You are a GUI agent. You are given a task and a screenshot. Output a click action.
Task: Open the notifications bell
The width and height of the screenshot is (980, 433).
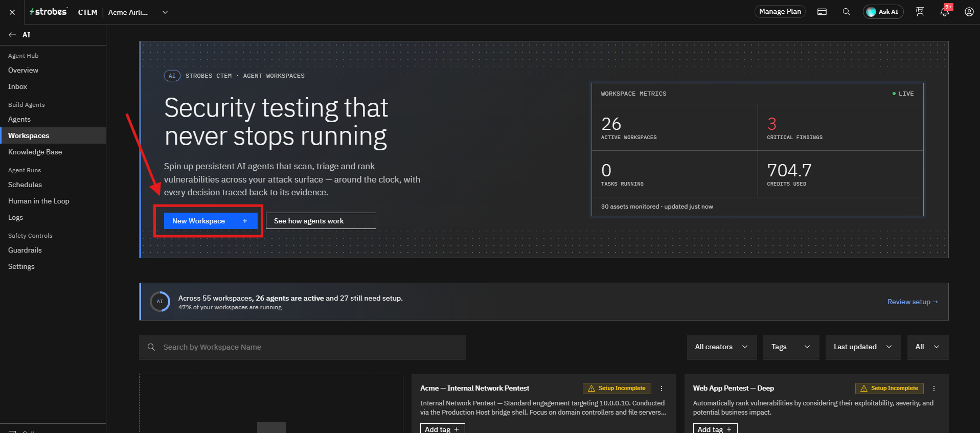tap(945, 12)
